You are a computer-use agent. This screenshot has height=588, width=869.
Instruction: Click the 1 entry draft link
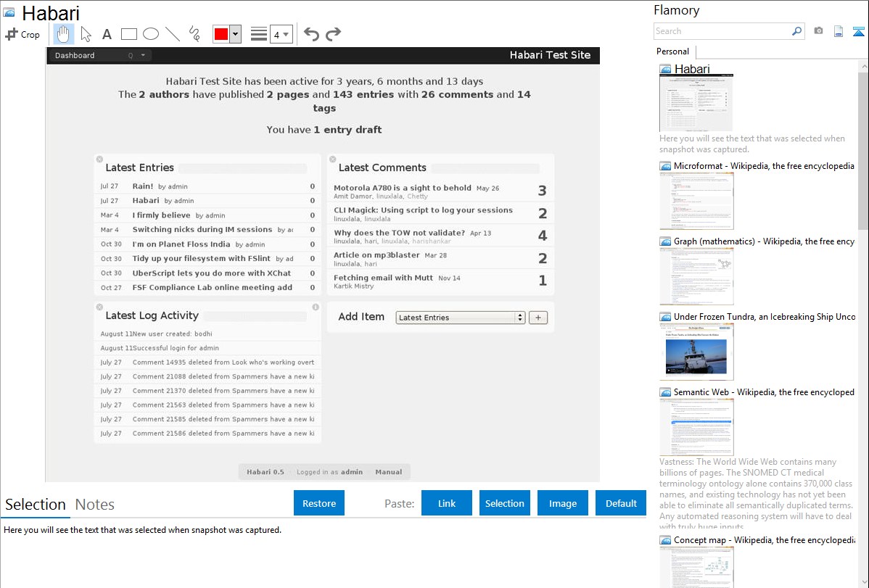(x=347, y=130)
